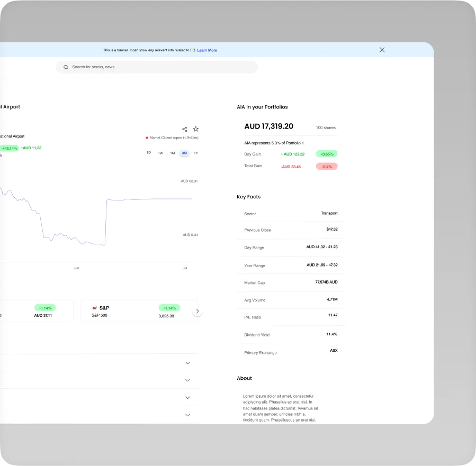Click the AUD 21.09 - 47.32 year range
The width and height of the screenshot is (476, 466).
coord(322,265)
